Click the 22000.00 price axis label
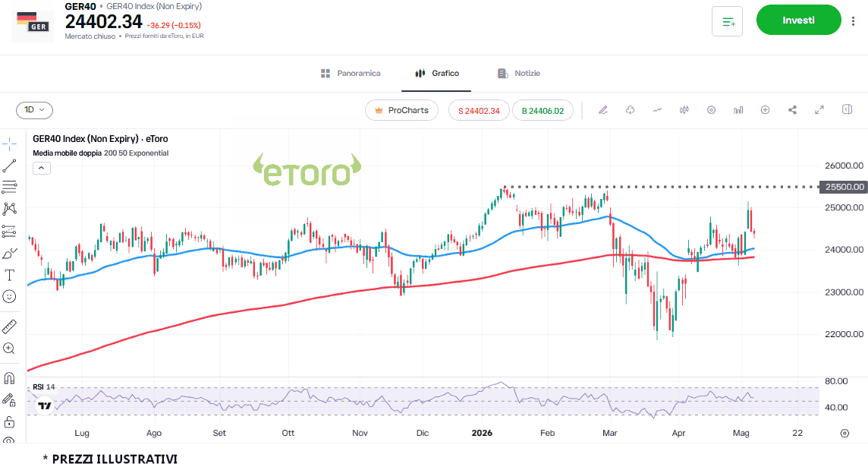The height and width of the screenshot is (467, 868). [844, 334]
